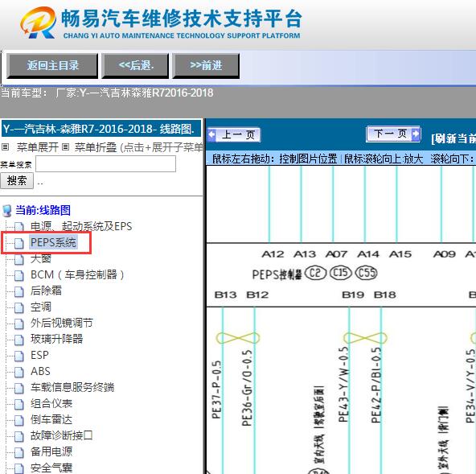The width and height of the screenshot is (476, 474).
Task: Click the 搜索 search button
Action: [17, 181]
